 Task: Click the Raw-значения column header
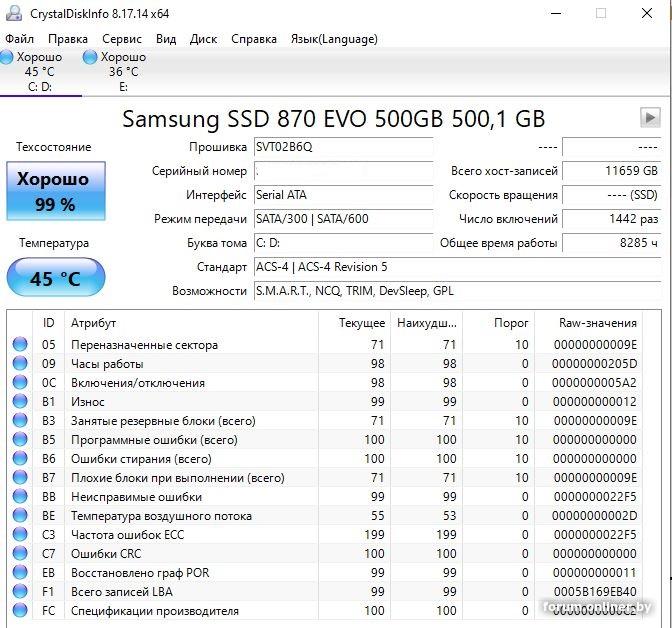point(597,323)
